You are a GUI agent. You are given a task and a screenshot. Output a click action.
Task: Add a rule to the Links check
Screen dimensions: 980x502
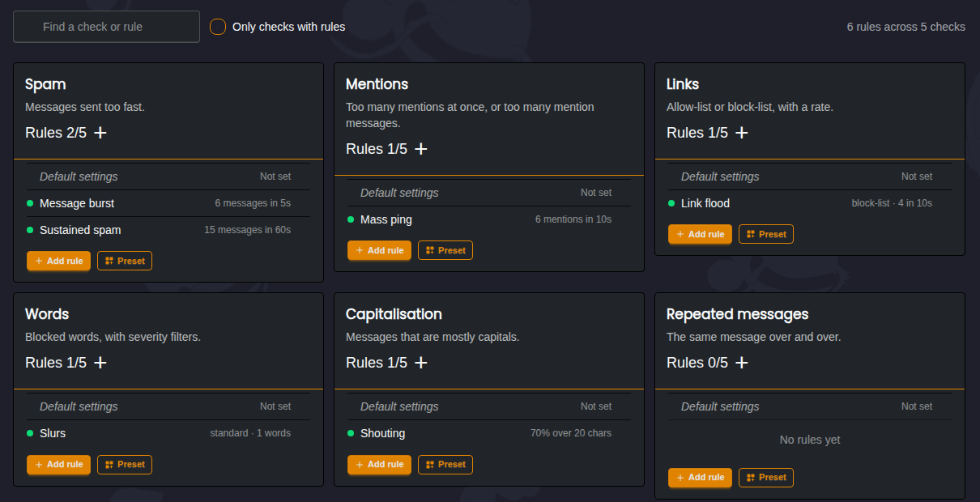[700, 234]
